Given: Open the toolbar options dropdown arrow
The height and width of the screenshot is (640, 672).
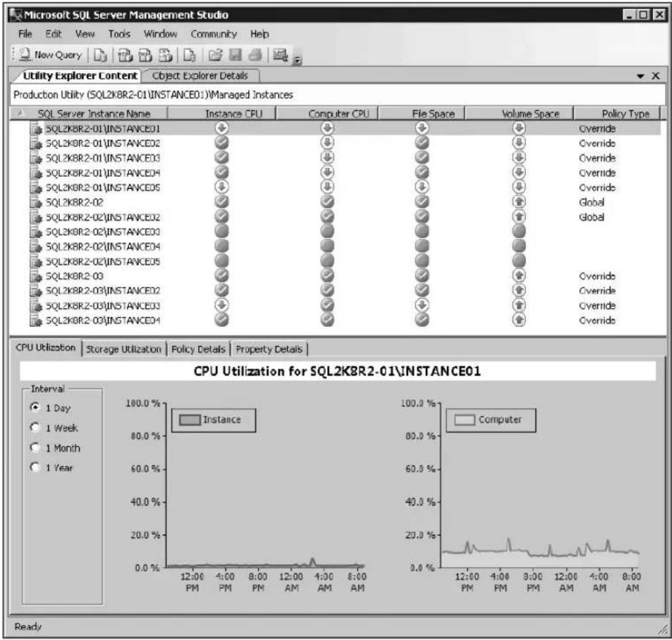Looking at the screenshot, I should tap(297, 61).
